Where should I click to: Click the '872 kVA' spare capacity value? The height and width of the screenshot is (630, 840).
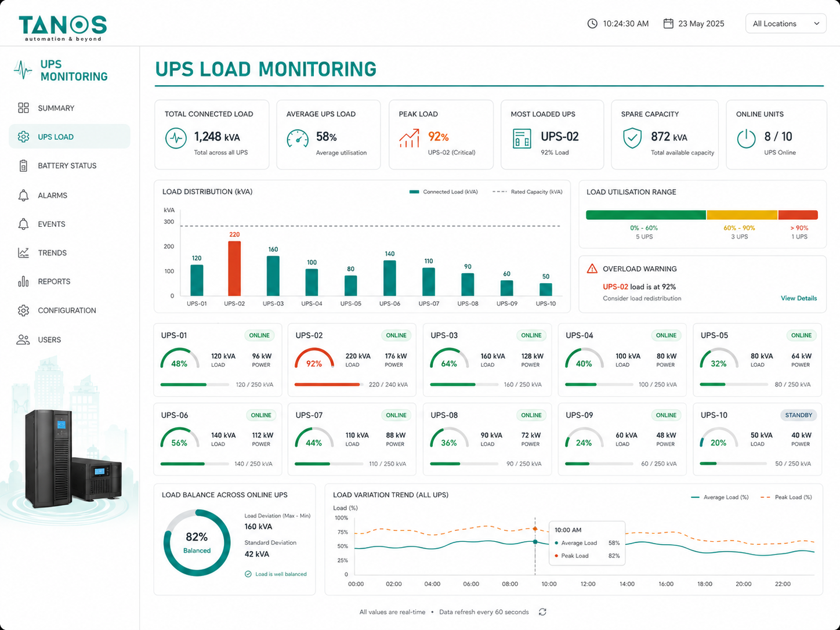point(669,137)
